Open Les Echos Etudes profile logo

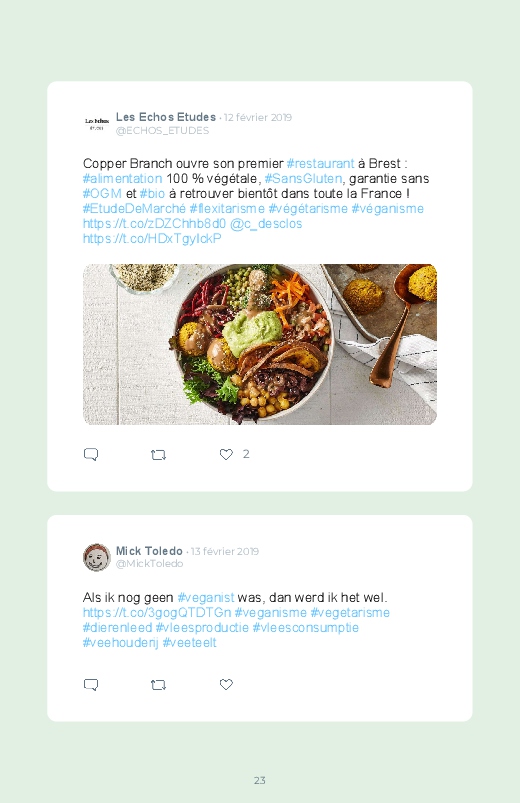97,123
